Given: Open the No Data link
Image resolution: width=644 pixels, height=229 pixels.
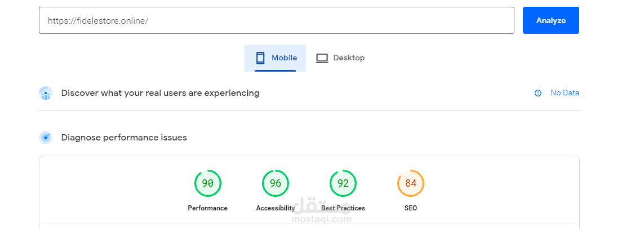Looking at the screenshot, I should 565,93.
